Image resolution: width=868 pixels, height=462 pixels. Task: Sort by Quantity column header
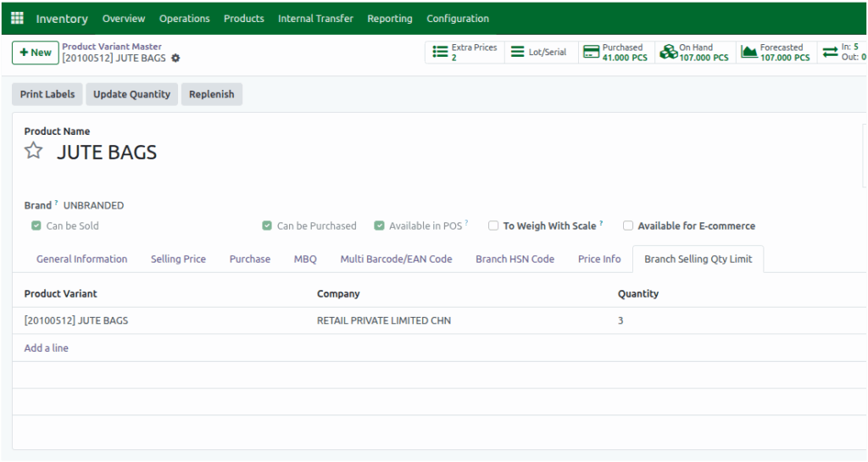(x=638, y=294)
